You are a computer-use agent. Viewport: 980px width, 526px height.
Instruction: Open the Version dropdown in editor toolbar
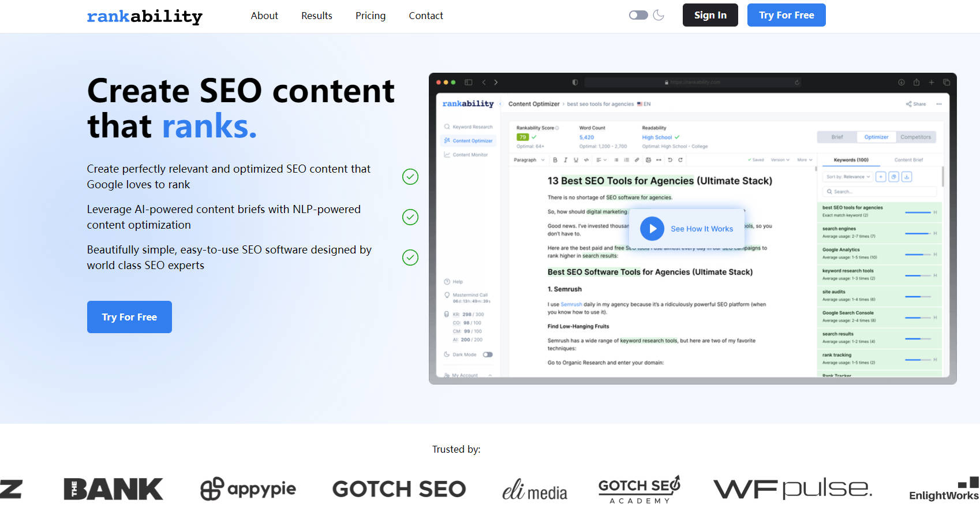click(x=780, y=160)
